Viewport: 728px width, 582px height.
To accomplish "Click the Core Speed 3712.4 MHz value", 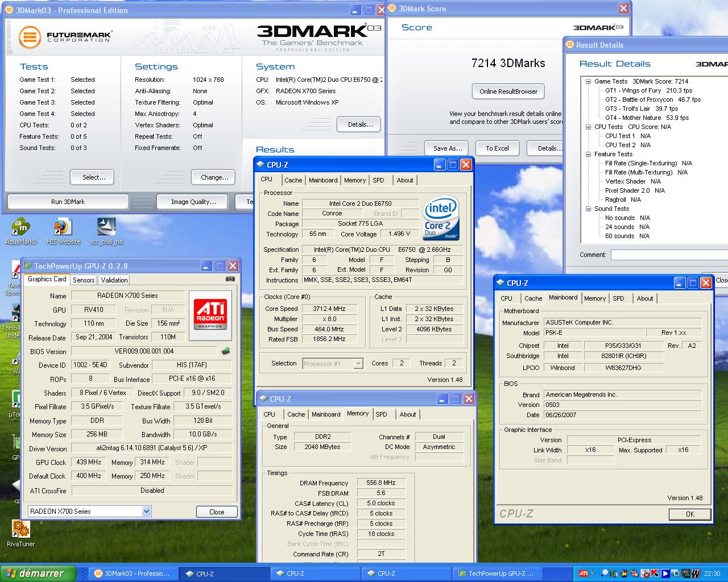I will pos(329,309).
